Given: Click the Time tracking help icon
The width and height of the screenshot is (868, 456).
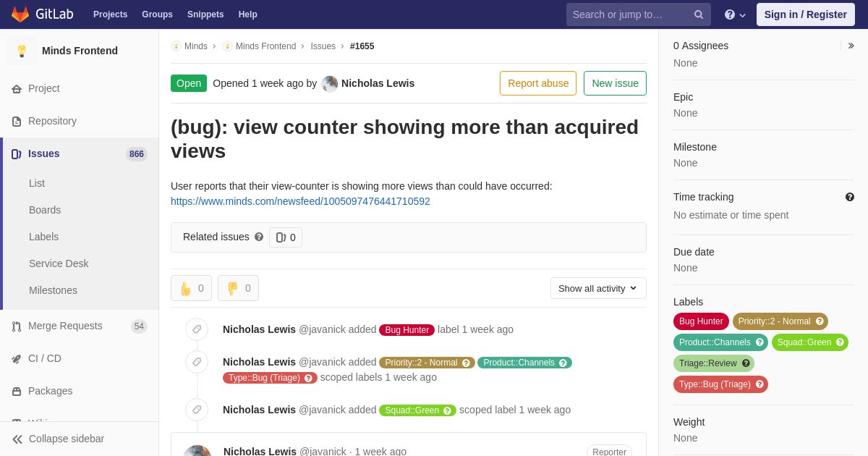Looking at the screenshot, I should [850, 197].
